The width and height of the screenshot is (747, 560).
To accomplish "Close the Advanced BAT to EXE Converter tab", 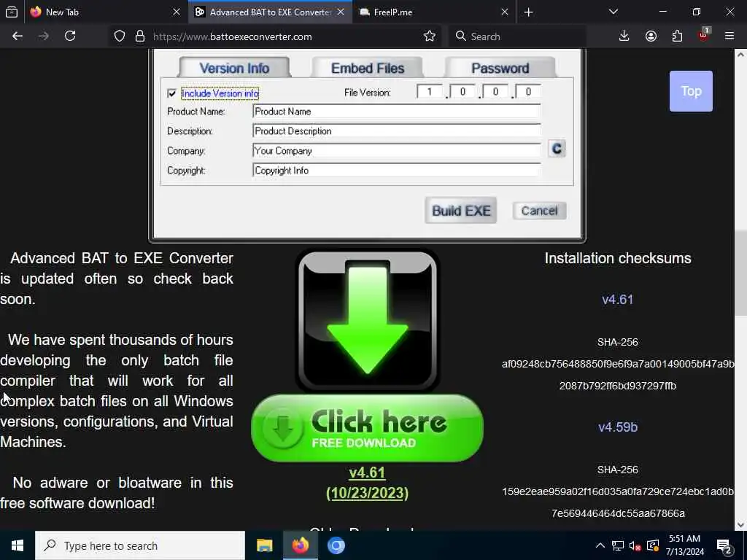I will [x=341, y=12].
